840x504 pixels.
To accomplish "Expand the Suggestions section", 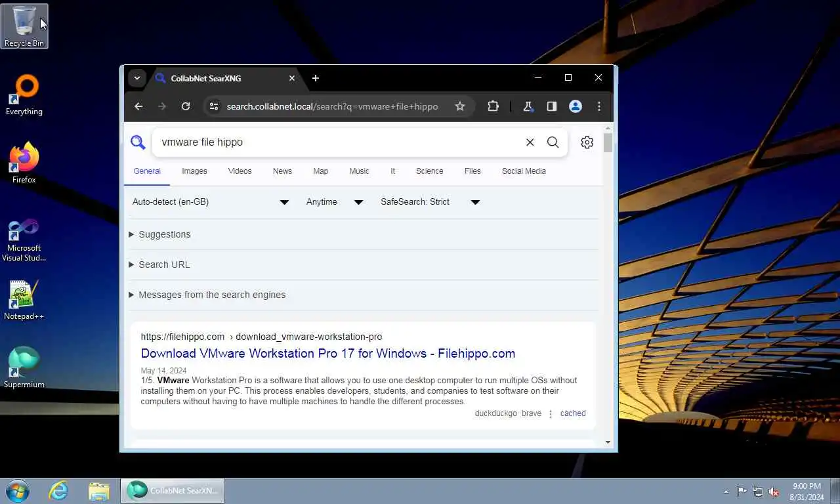I will pos(159,234).
